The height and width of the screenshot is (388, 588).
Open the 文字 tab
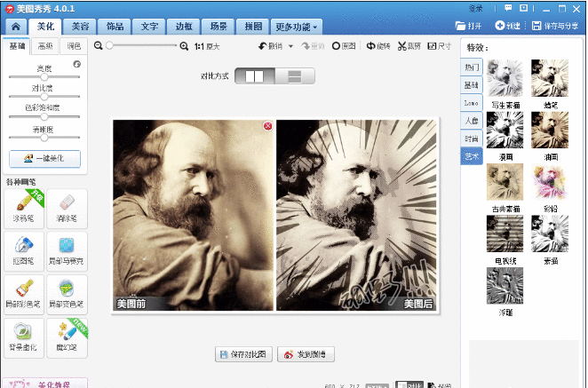(149, 27)
